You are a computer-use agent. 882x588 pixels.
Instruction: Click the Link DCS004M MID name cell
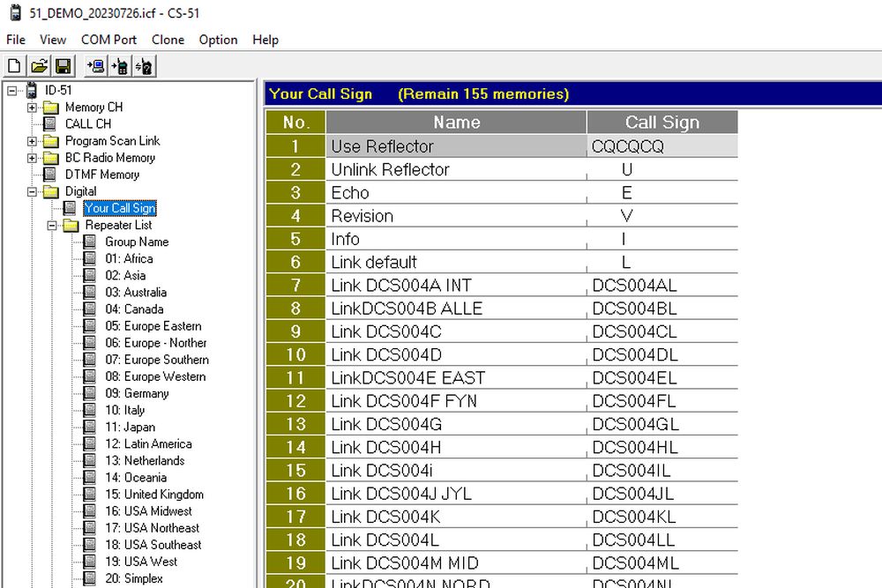456,562
